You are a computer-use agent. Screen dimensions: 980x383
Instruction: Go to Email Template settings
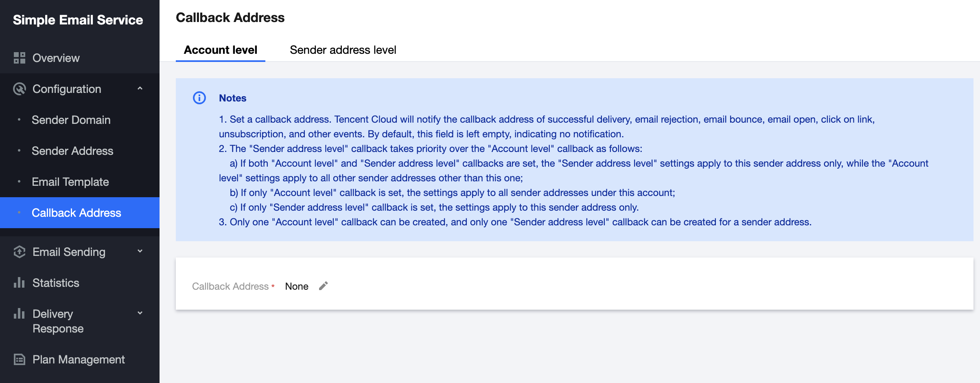pyautogui.click(x=70, y=182)
